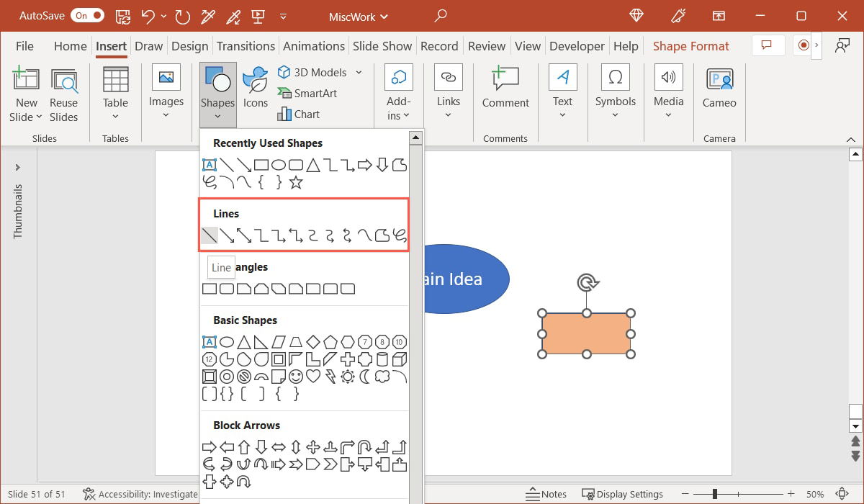Screen dimensions: 864x504
Task: Select the straight Line shape under Lines
Action: (x=210, y=235)
